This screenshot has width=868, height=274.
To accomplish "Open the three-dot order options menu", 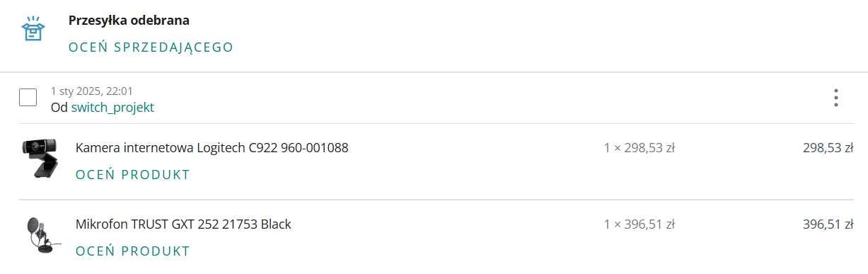I will coord(835,98).
